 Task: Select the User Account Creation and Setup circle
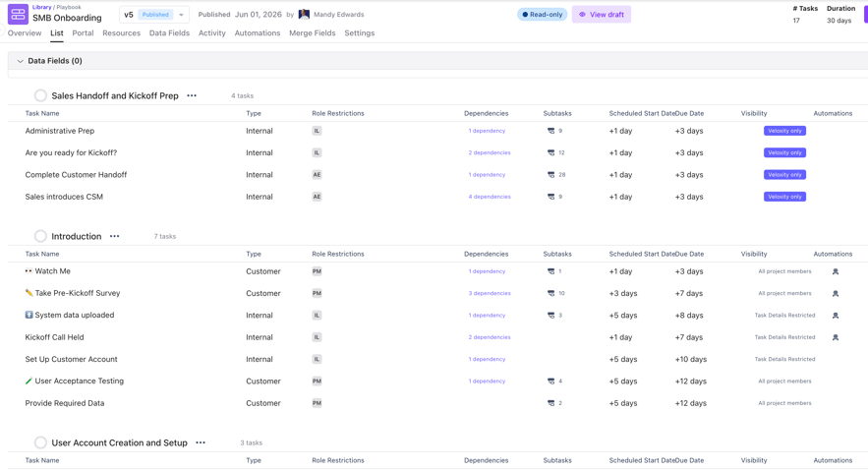click(x=40, y=442)
